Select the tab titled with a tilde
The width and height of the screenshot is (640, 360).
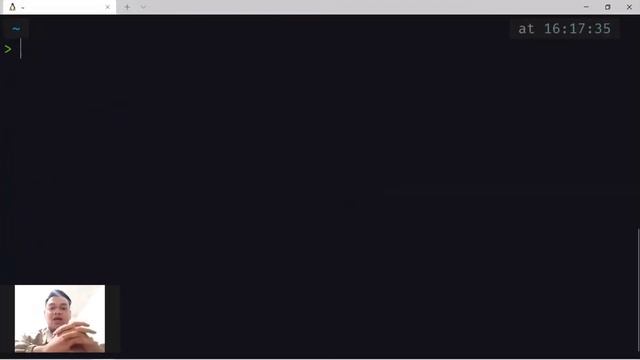59,7
